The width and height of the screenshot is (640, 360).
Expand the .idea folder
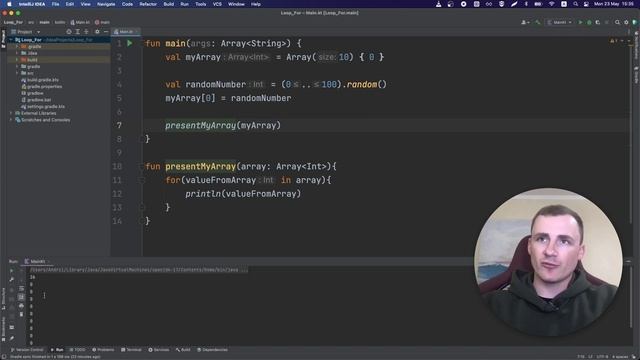click(x=17, y=53)
